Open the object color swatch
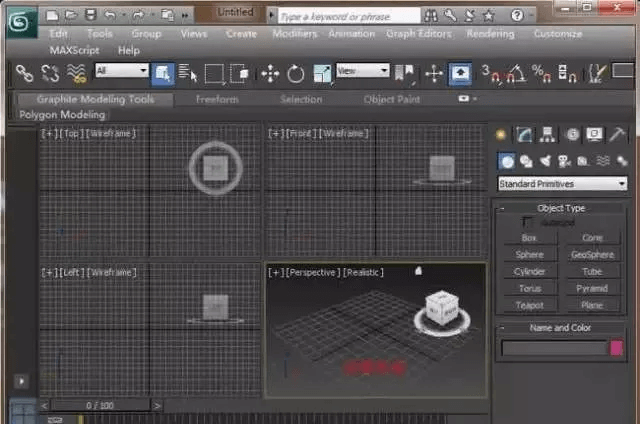This screenshot has height=424, width=640. 616,348
